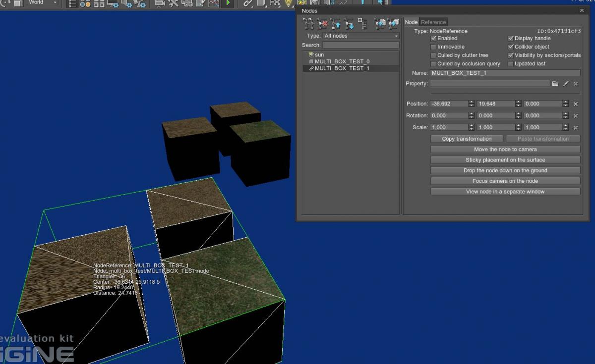Click the delete node icon with red X

click(323, 23)
